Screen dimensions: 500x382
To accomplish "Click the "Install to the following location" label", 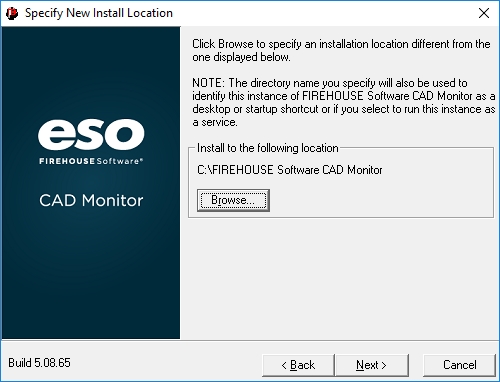I will tap(267, 148).
